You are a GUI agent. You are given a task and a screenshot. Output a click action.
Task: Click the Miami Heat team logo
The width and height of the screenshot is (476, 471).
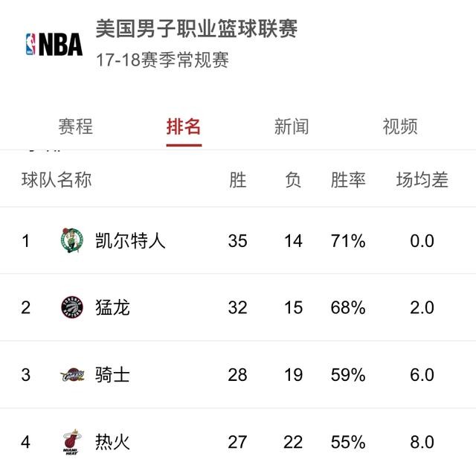(x=72, y=442)
